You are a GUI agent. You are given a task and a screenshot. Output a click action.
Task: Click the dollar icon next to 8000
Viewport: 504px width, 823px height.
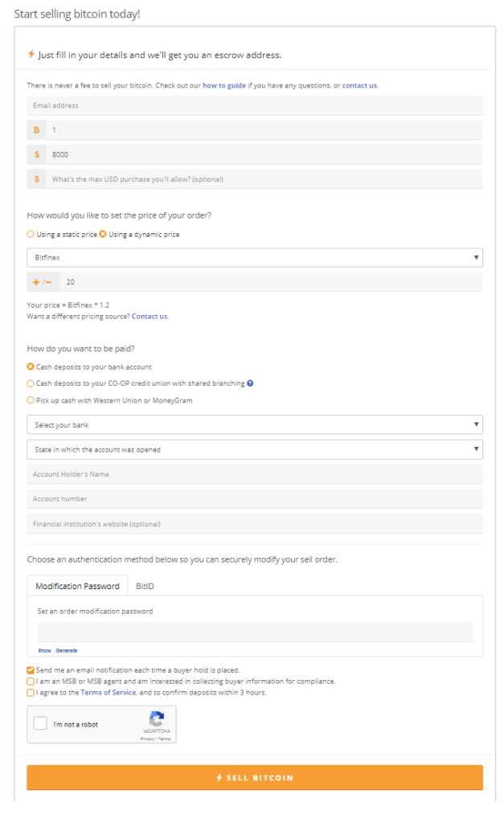pos(36,154)
